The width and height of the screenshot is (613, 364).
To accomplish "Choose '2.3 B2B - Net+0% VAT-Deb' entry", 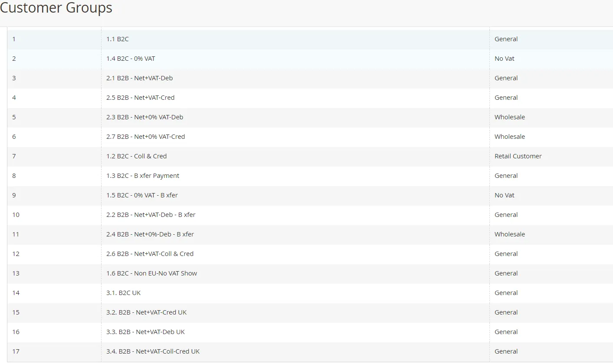I will pyautogui.click(x=144, y=117).
